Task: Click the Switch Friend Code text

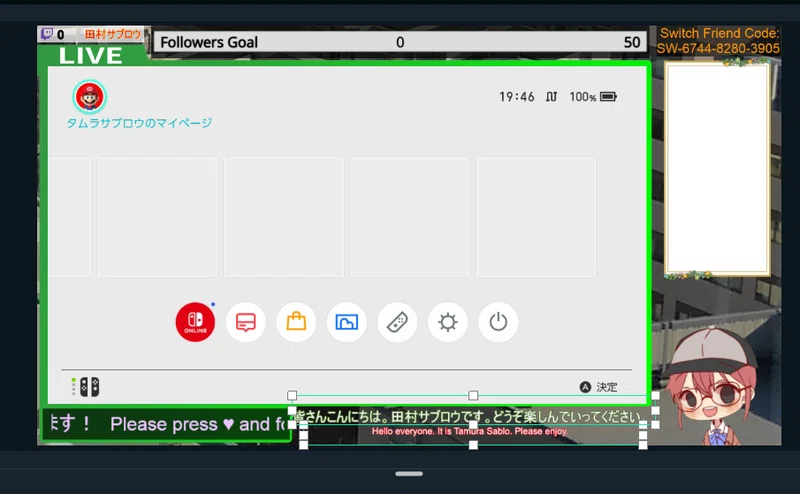Action: 718,41
